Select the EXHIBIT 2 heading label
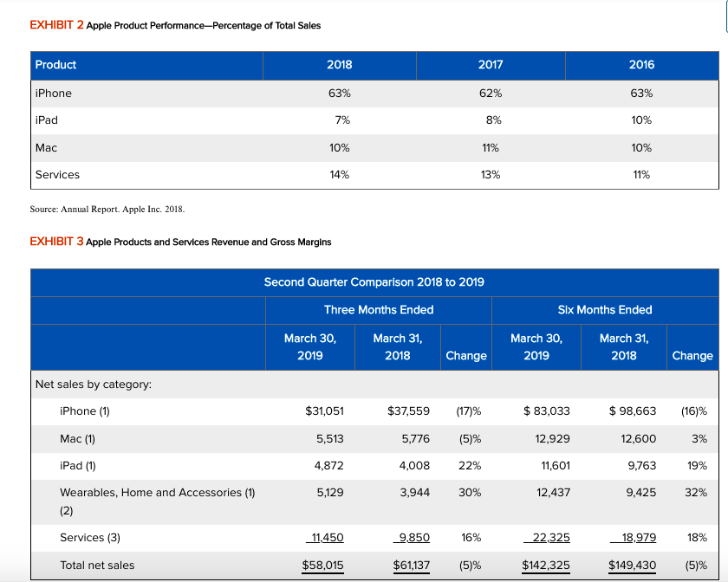728x582 pixels. click(x=50, y=25)
